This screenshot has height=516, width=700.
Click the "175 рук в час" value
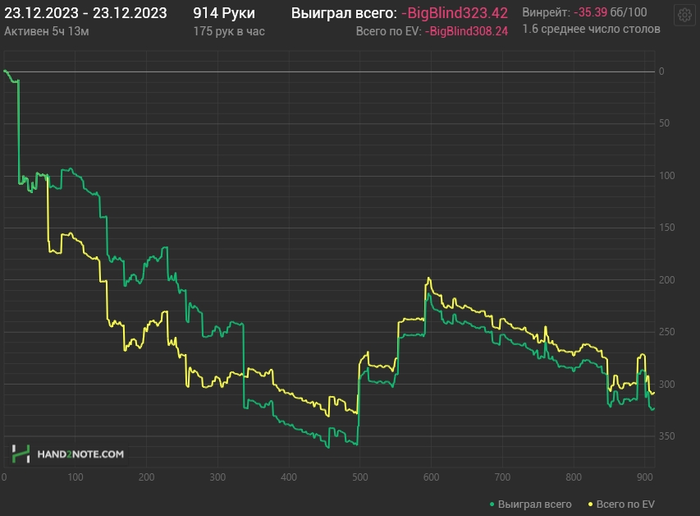click(229, 31)
